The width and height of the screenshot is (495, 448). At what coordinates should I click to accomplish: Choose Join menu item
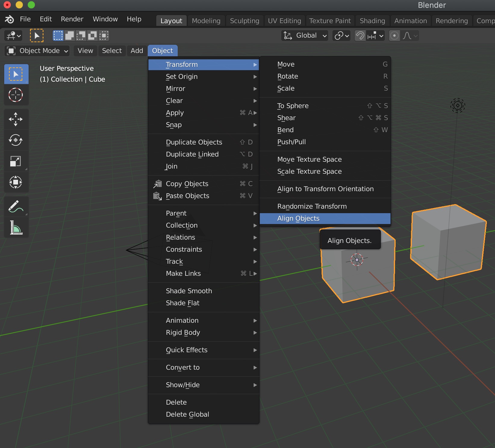click(x=204, y=166)
